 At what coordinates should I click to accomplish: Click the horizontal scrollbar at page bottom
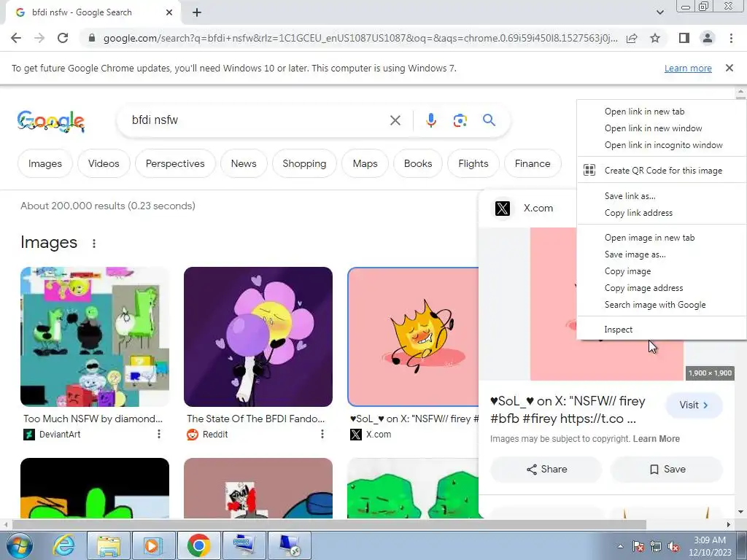(329, 525)
